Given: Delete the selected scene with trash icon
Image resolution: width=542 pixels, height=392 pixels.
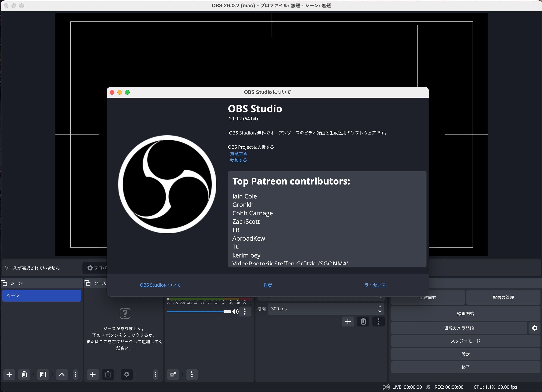Looking at the screenshot, I should [x=24, y=374].
